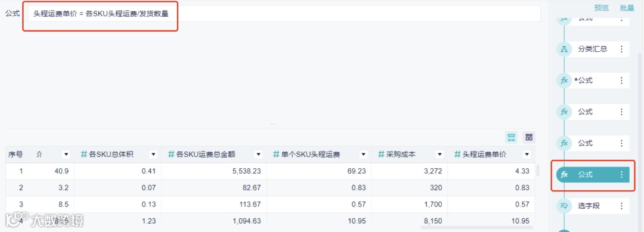Open the 单个SKU头程运费 column dropdown arrow
644x232 pixels.
[x=363, y=155]
